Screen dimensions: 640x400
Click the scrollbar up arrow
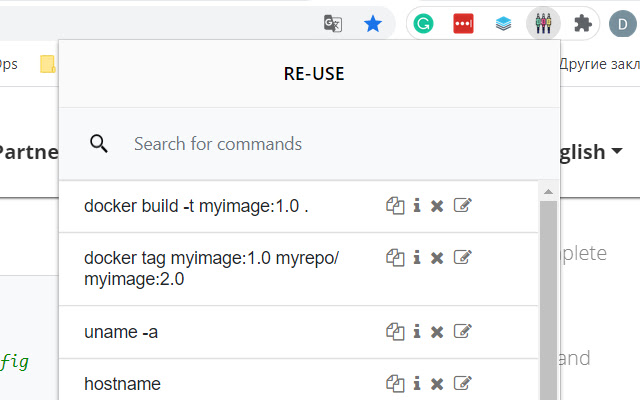point(549,191)
